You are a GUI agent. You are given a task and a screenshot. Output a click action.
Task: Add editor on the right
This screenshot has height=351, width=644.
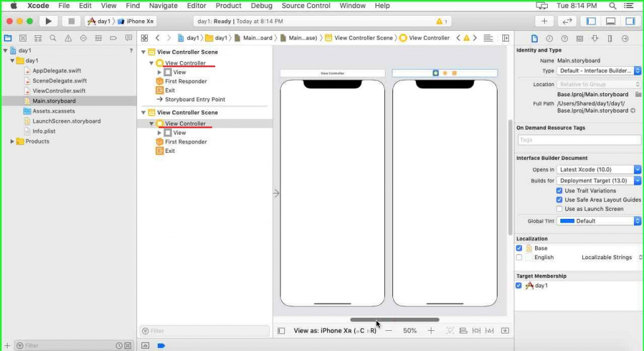point(506,38)
